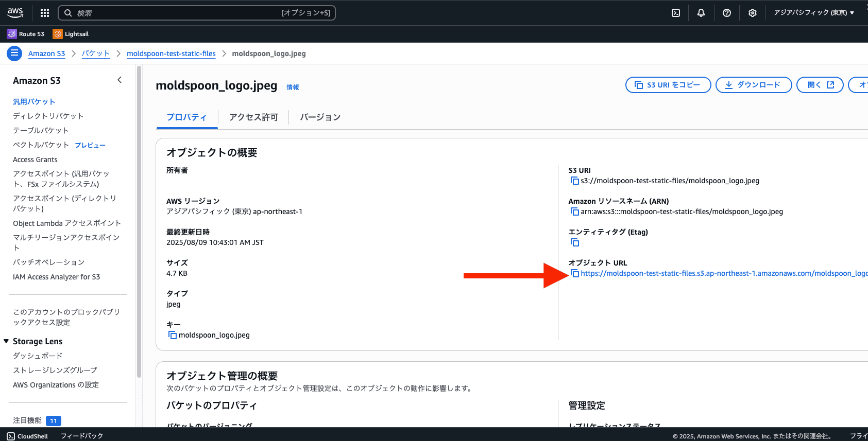Open the AWS home logo
Screen dimensions: 868x441
[15, 12]
